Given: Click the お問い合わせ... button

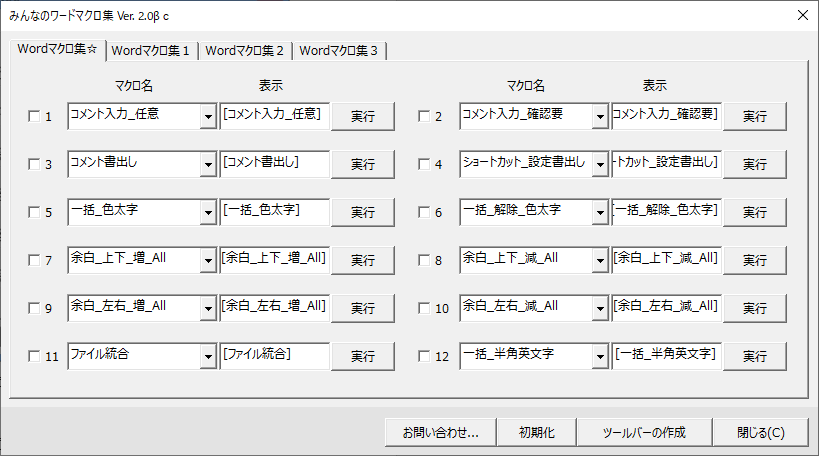Looking at the screenshot, I should click(440, 433).
